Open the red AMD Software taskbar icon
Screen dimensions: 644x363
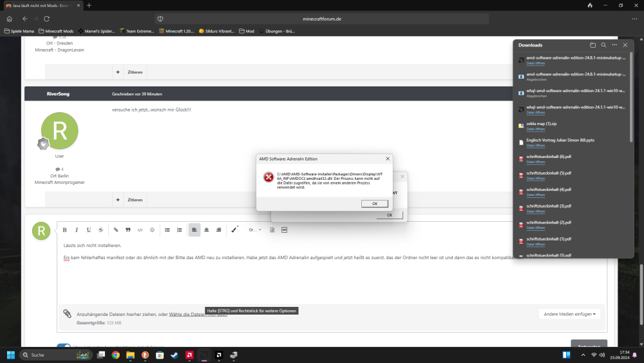tap(189, 355)
